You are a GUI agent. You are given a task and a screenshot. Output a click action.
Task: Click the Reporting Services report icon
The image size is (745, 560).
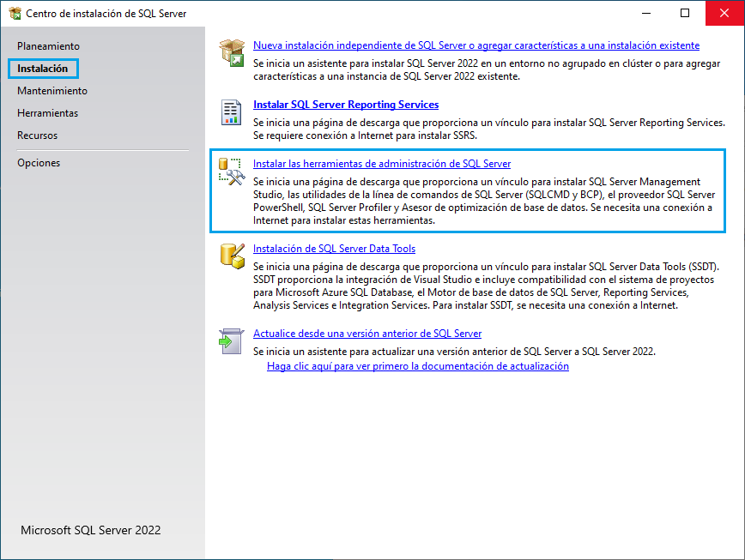coord(232,111)
